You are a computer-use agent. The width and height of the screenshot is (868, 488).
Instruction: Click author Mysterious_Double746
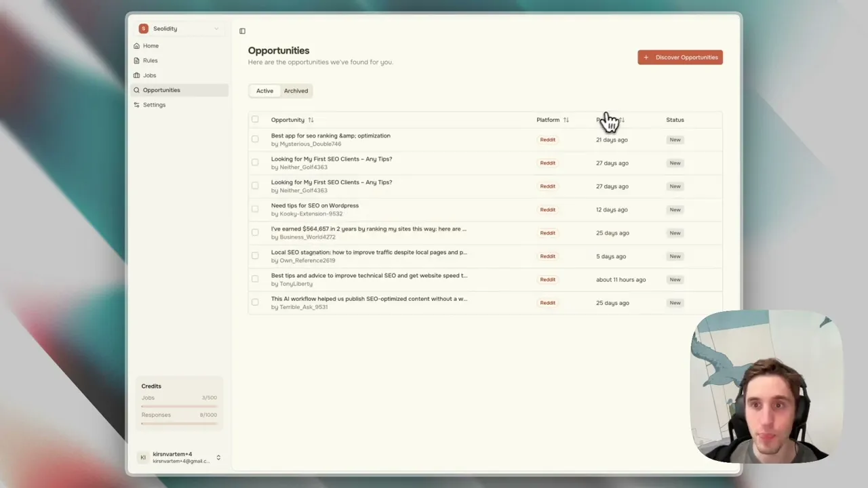pyautogui.click(x=311, y=144)
